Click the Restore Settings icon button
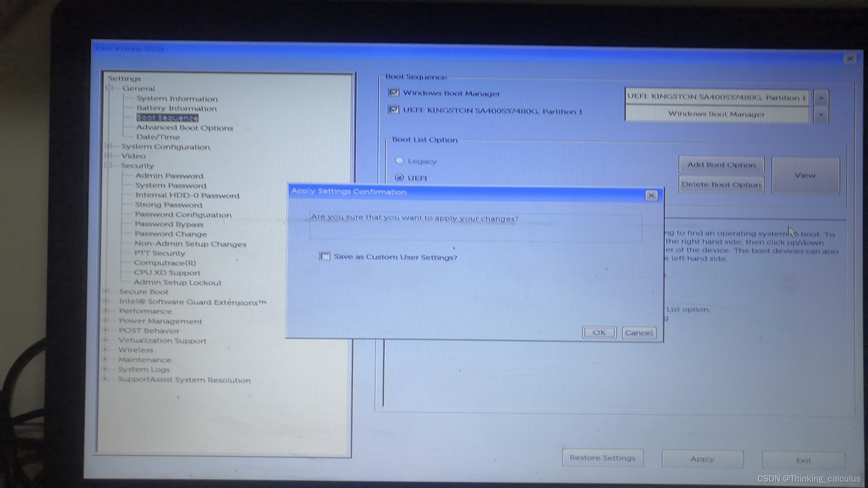Viewport: 868px width, 488px height. point(603,458)
